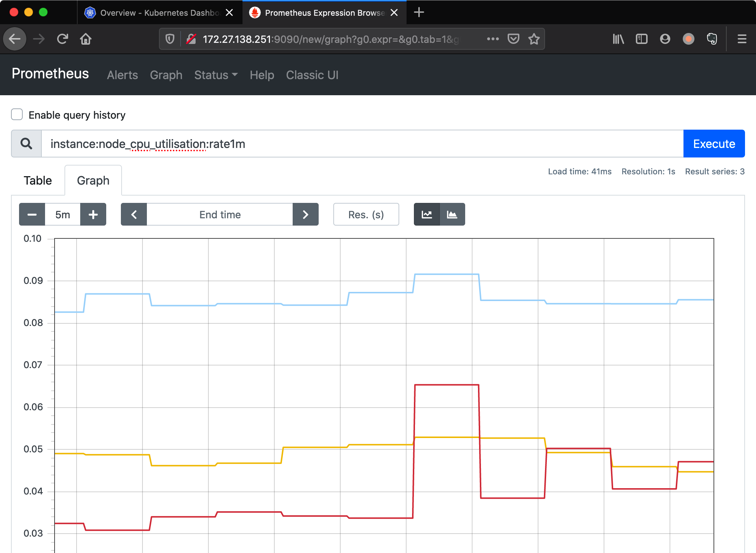Run the query with Execute button
The width and height of the screenshot is (756, 553).
[714, 144]
